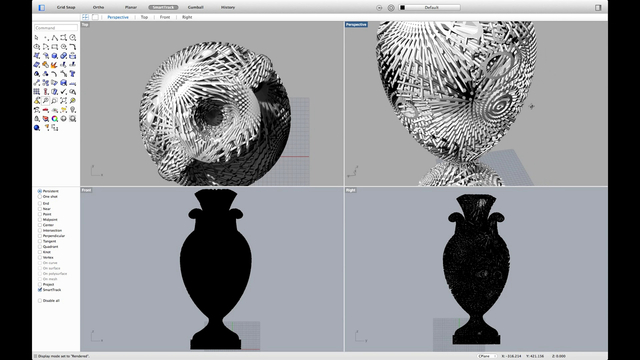Enable the Vertex object snap
The height and width of the screenshot is (360, 640).
(x=40, y=257)
